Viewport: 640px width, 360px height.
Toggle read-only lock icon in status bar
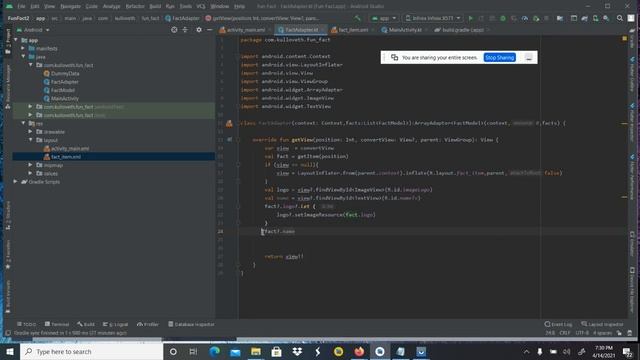tap(619, 333)
